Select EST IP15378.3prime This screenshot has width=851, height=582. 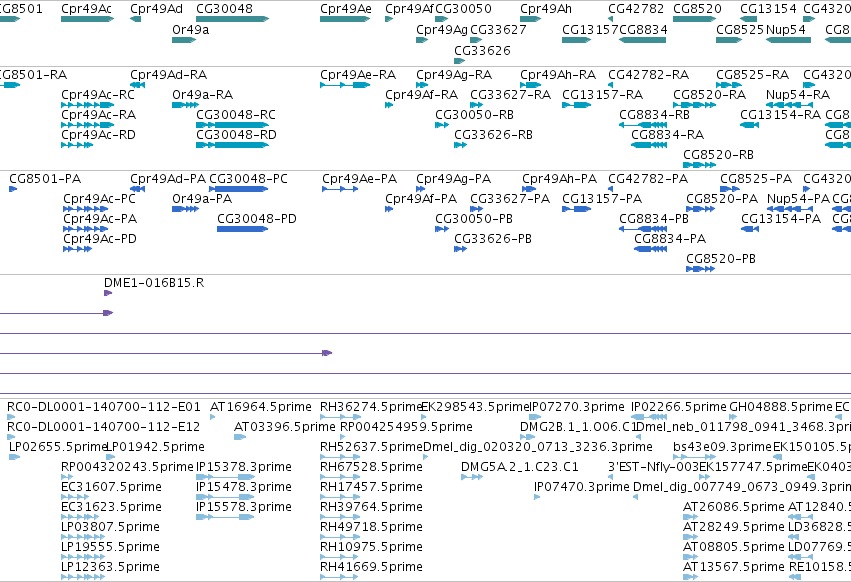point(244,467)
